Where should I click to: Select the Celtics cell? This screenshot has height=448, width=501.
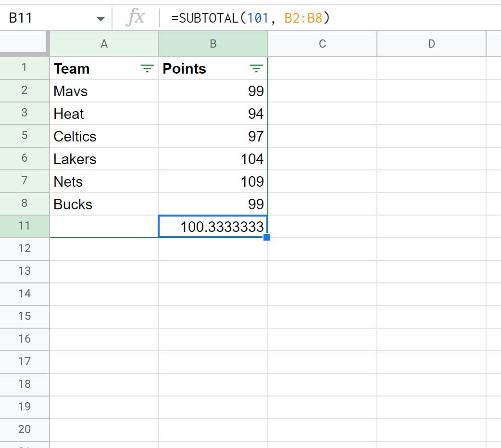tap(104, 136)
